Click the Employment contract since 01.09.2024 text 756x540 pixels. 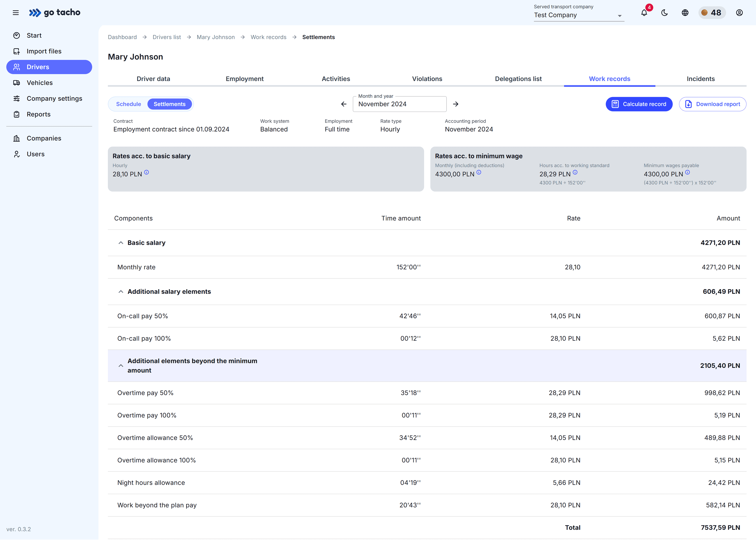[x=171, y=129]
